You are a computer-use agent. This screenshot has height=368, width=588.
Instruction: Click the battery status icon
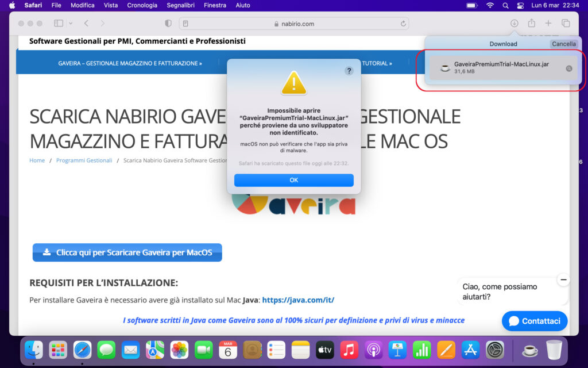(472, 5)
